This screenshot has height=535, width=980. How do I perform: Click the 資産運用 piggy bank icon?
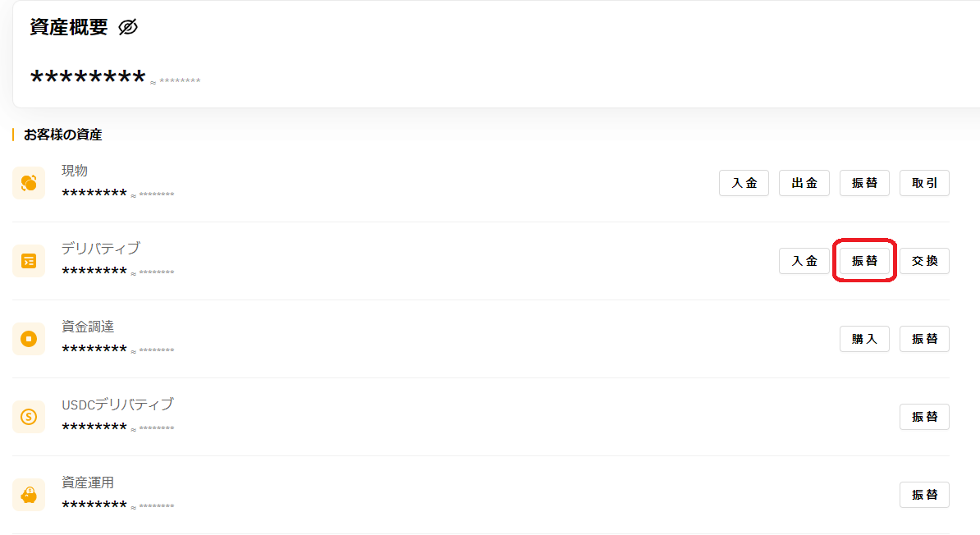tap(29, 495)
